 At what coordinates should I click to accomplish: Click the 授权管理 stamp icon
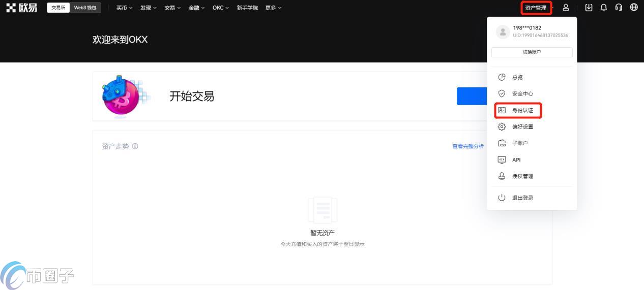[x=502, y=176]
